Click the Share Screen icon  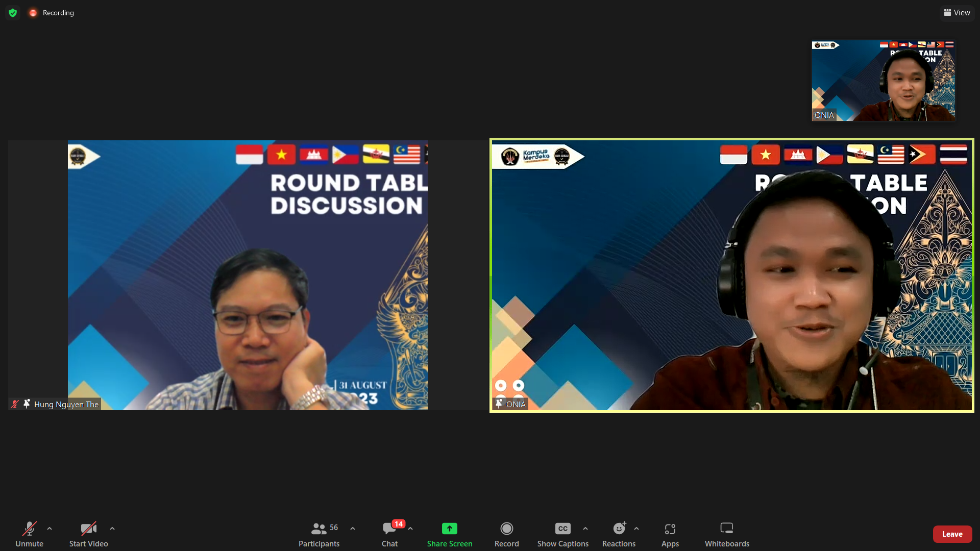tap(450, 529)
